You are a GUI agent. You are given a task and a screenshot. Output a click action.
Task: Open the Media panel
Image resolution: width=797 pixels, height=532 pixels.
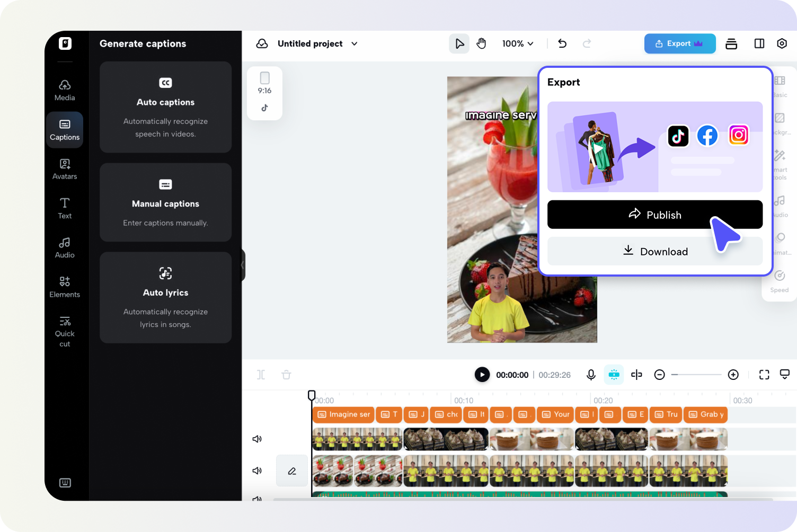tap(65, 89)
